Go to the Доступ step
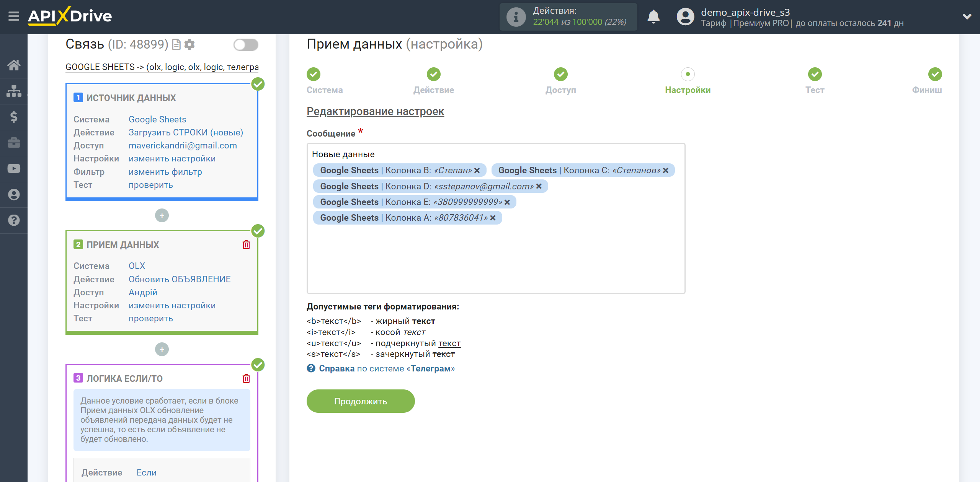This screenshot has height=482, width=980. (561, 74)
